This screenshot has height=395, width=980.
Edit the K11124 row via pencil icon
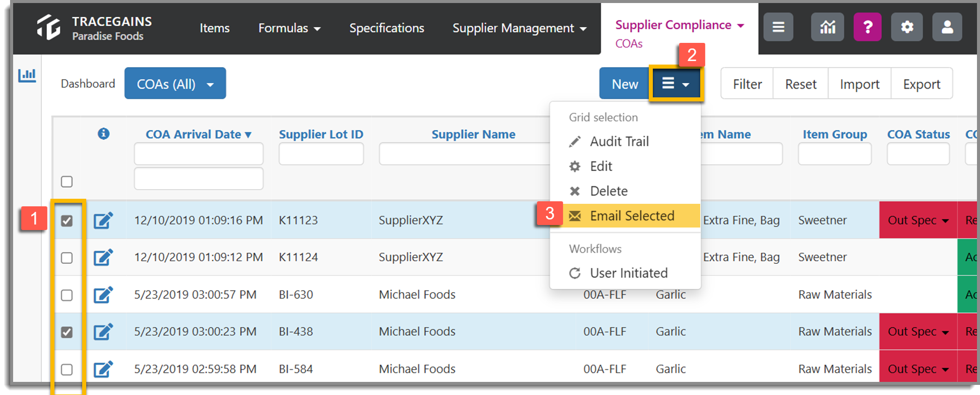(x=103, y=257)
